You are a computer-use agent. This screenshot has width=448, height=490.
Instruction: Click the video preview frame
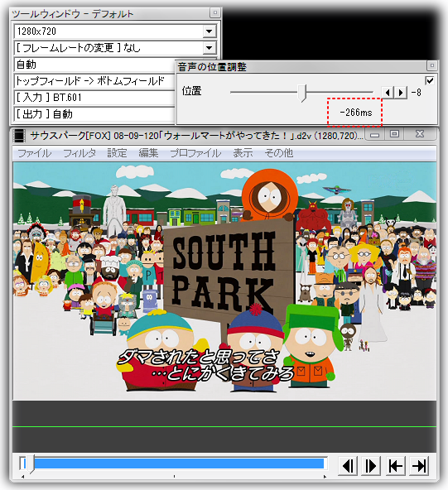tap(224, 281)
